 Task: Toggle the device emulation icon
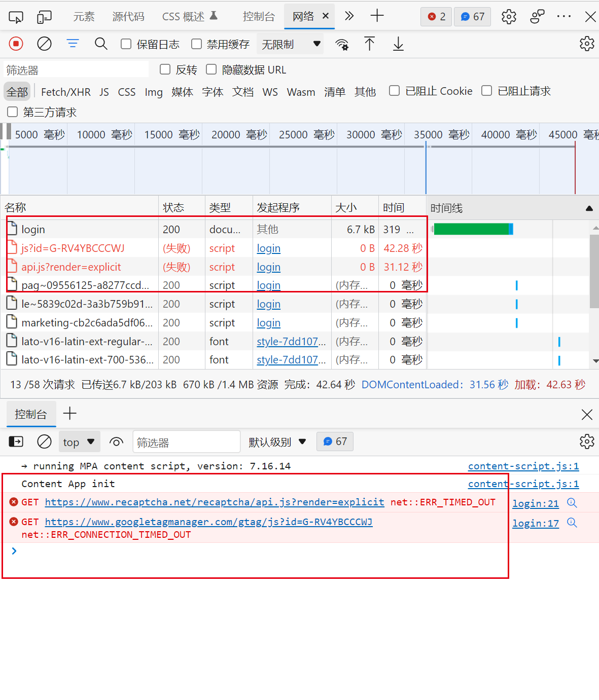pos(44,17)
